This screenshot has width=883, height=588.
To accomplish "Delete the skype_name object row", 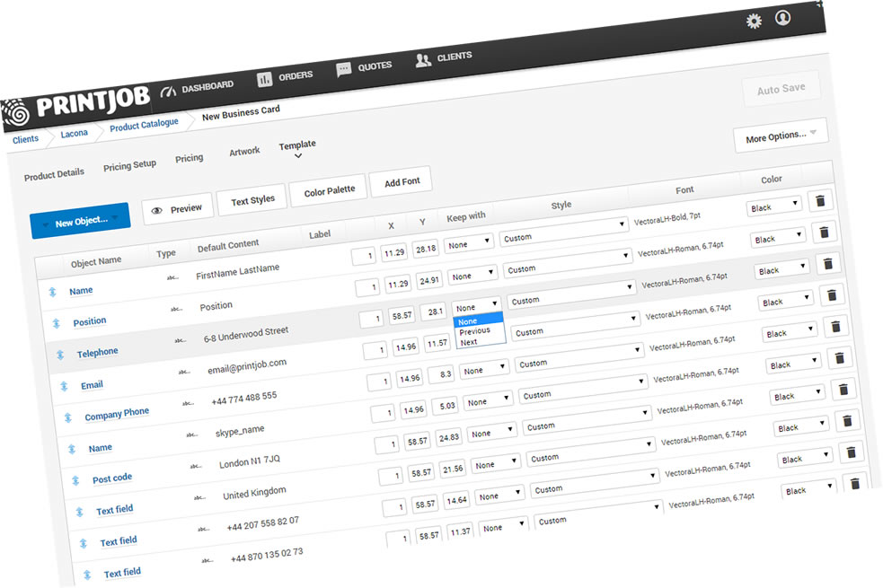I will (x=840, y=357).
